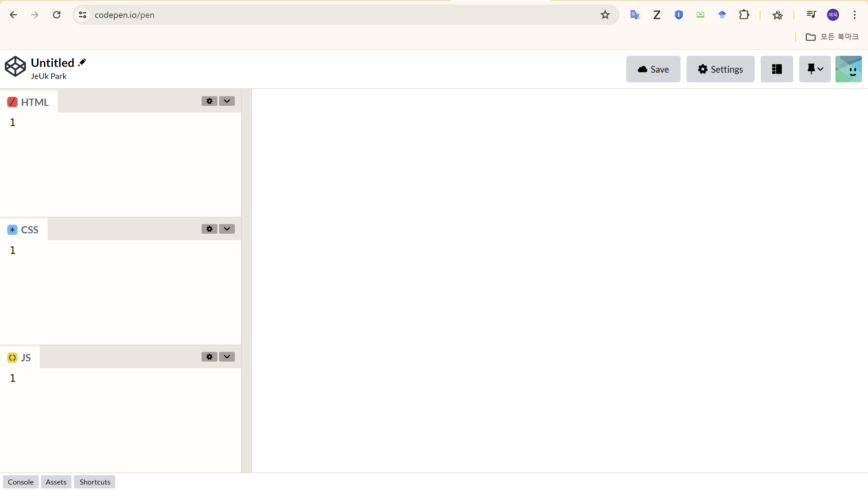The height and width of the screenshot is (490, 868).
Task: Toggle the Console panel
Action: [x=20, y=482]
